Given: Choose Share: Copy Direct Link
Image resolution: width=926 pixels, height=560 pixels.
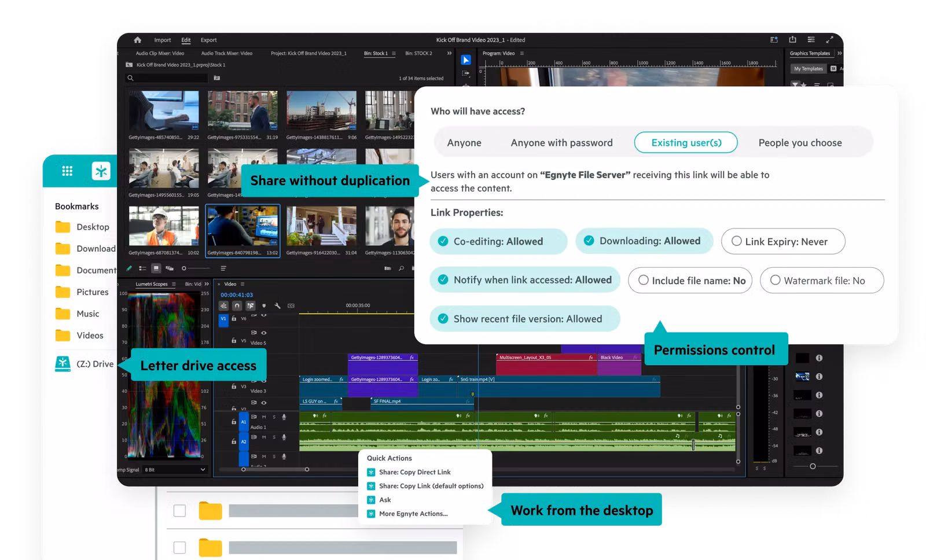Looking at the screenshot, I should 414,472.
